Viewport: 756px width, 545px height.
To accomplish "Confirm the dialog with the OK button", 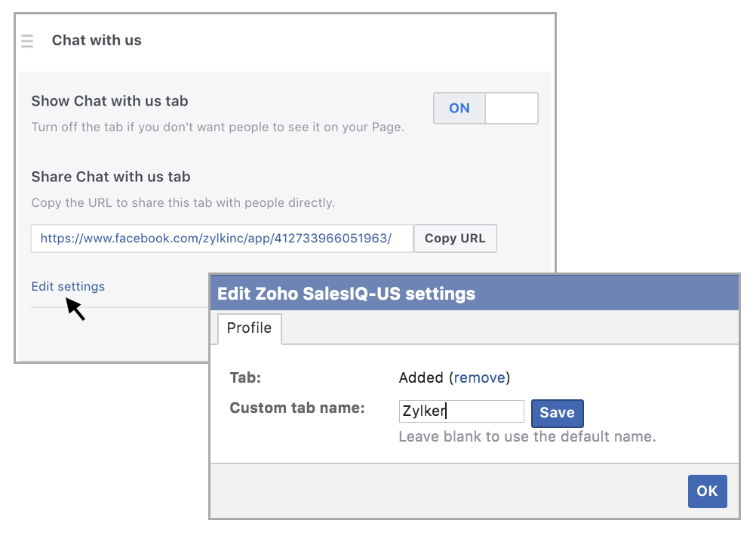I will (x=707, y=491).
